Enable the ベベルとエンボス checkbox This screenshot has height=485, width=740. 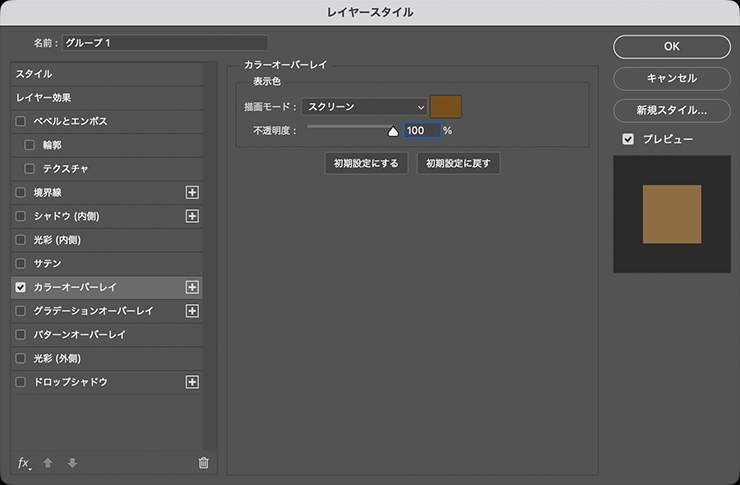21,121
